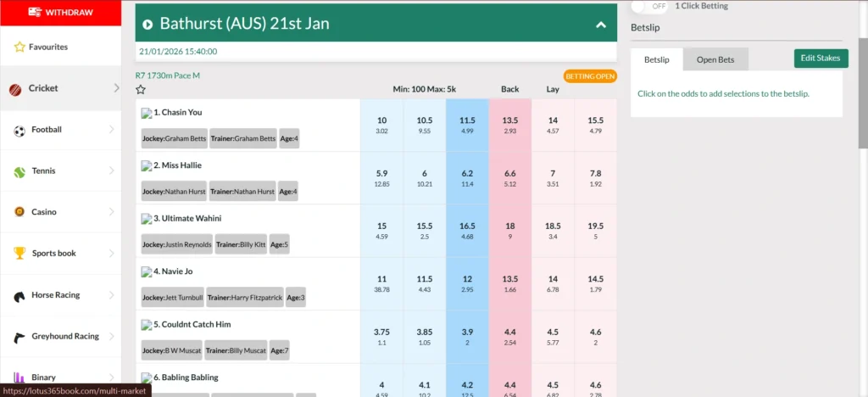This screenshot has height=397, width=868.
Task: Click the Betting Open badge
Action: tap(590, 76)
